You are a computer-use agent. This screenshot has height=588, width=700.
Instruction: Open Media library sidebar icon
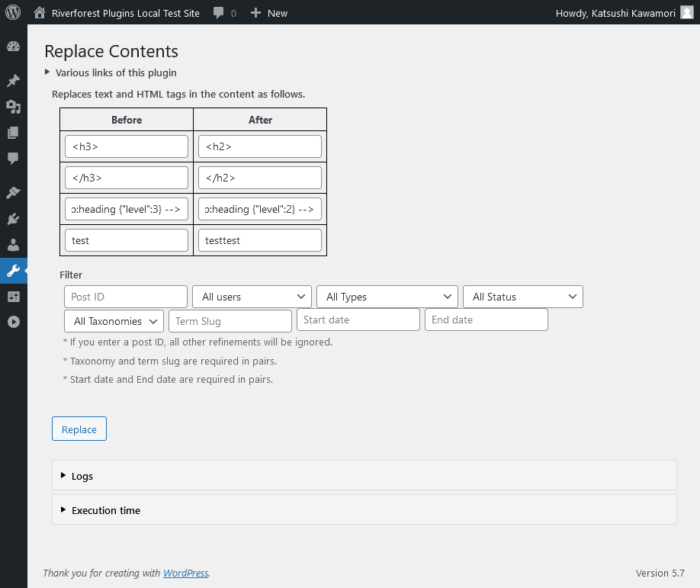pyautogui.click(x=14, y=107)
